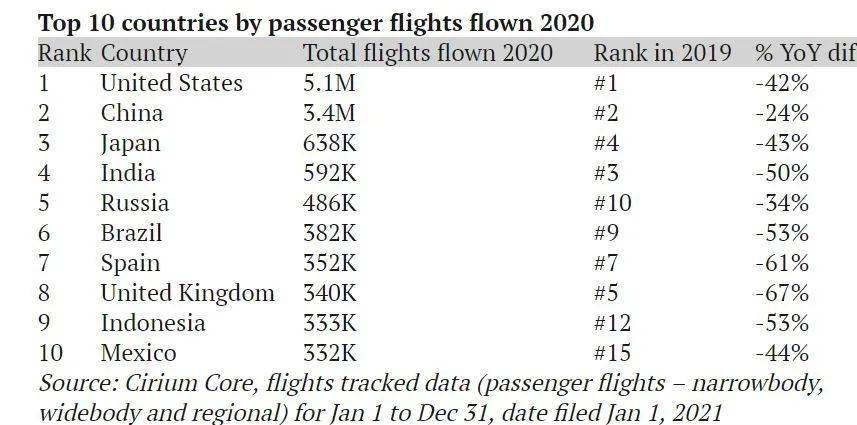The image size is (857, 425).
Task: Select the 'Indonesia' country cell
Action: coord(153,323)
